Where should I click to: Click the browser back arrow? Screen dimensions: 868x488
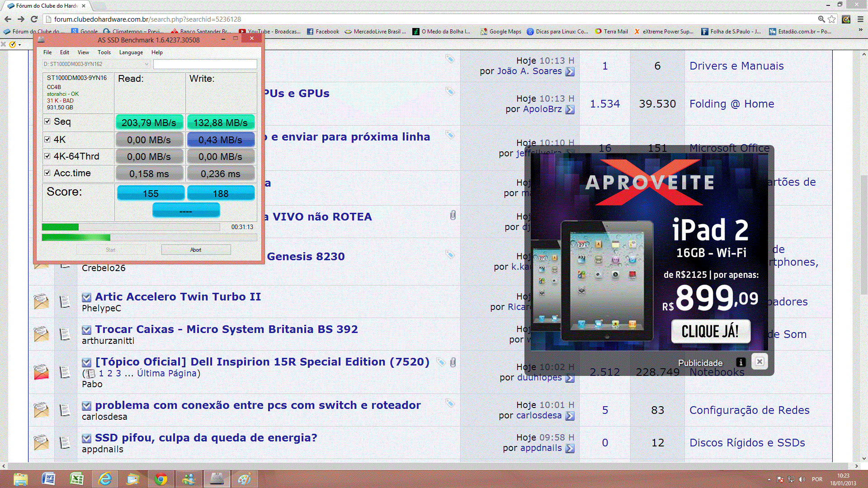[x=8, y=19]
